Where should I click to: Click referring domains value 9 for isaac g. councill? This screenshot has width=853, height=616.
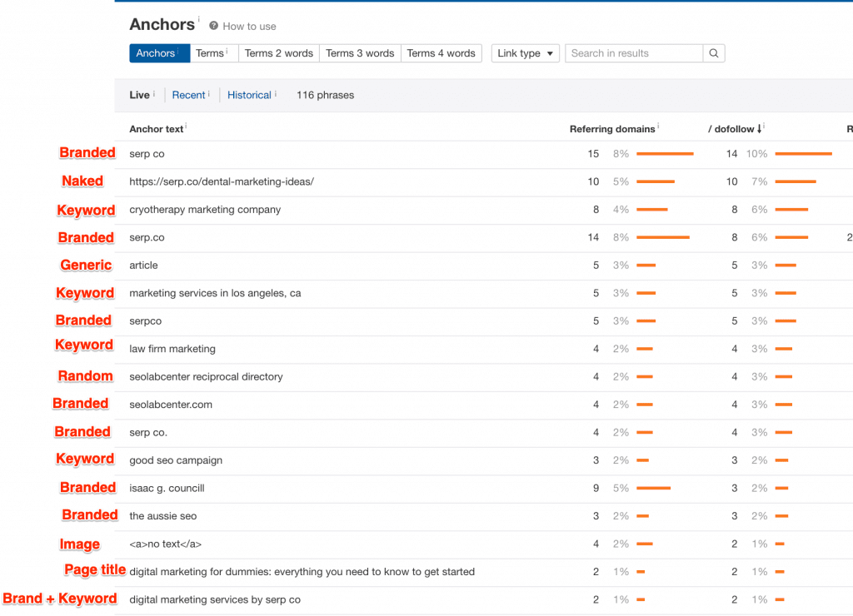click(596, 489)
